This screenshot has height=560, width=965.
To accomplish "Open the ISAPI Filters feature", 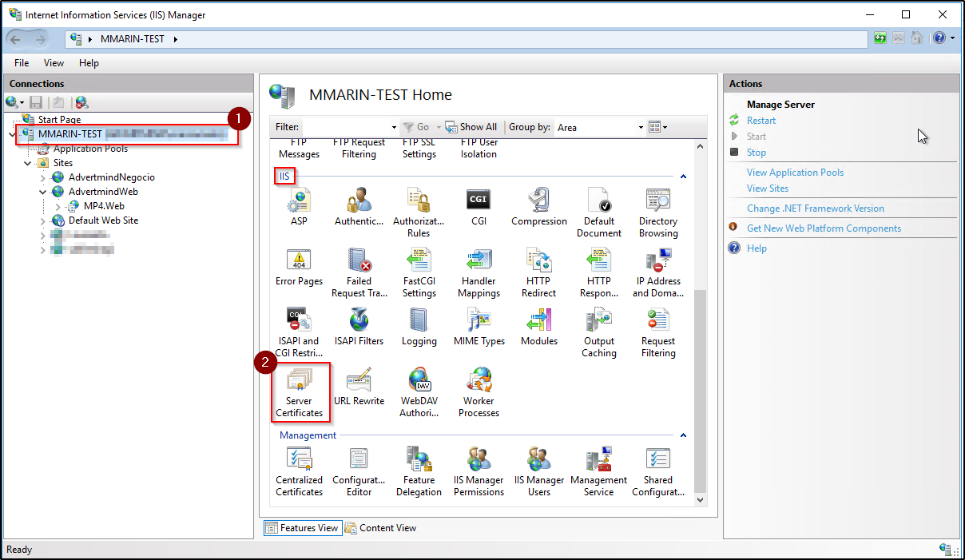I will click(x=359, y=327).
